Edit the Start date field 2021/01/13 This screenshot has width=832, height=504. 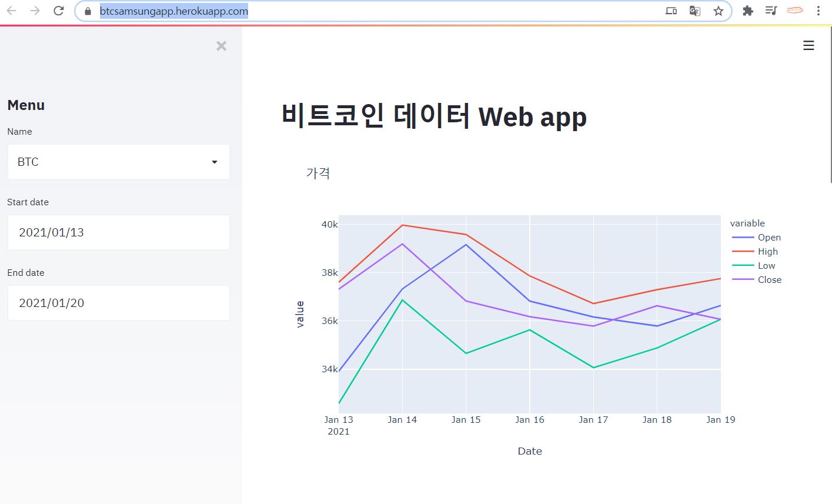pyautogui.click(x=118, y=232)
